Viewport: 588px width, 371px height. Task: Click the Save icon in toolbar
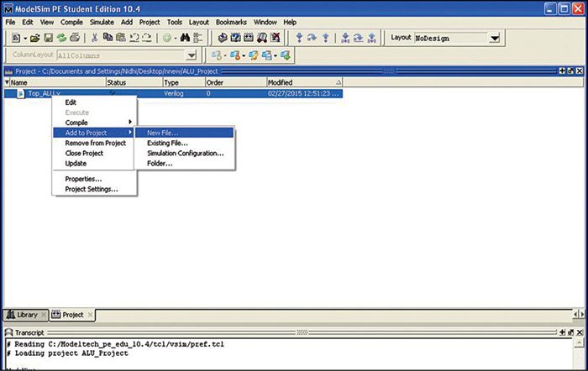point(49,38)
